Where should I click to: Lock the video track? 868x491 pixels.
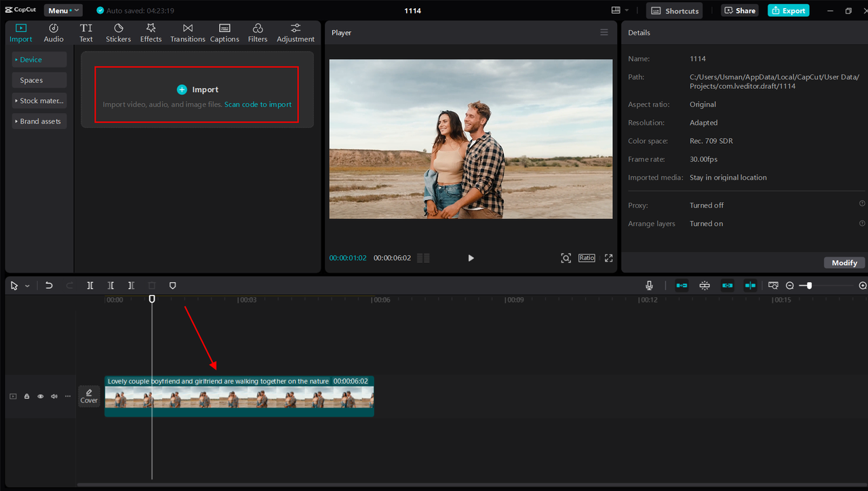click(x=26, y=396)
